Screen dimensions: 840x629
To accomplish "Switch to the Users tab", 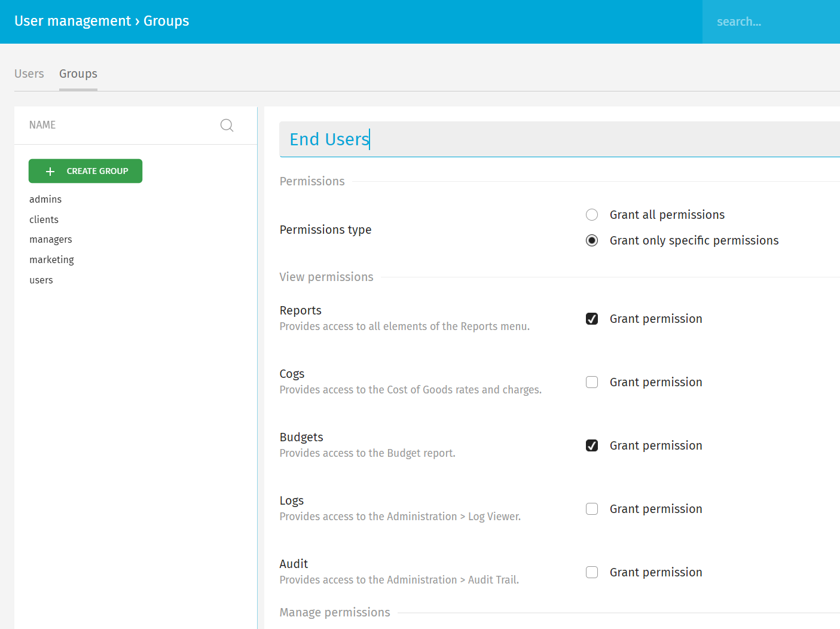I will coord(29,74).
